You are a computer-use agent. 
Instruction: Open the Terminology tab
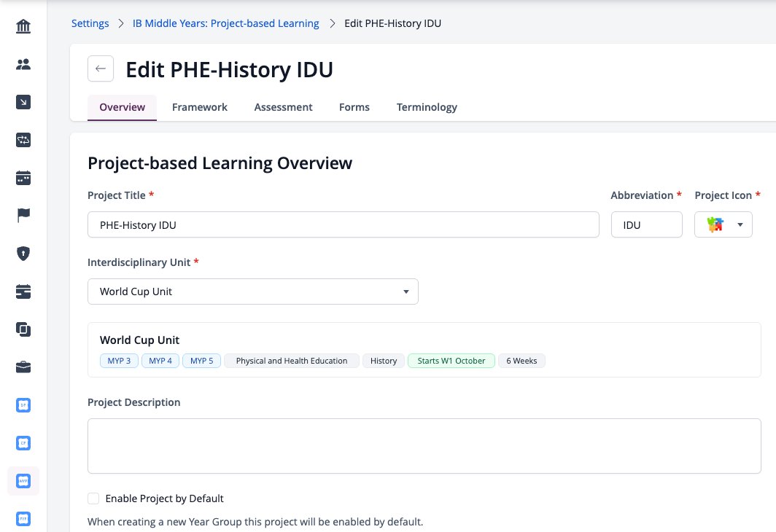point(427,107)
